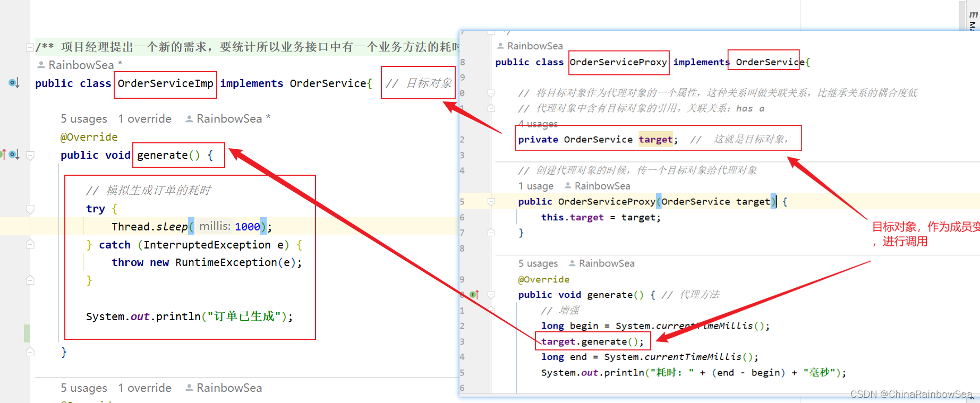Click the OrderServiceProxy constructor name

pos(607,201)
